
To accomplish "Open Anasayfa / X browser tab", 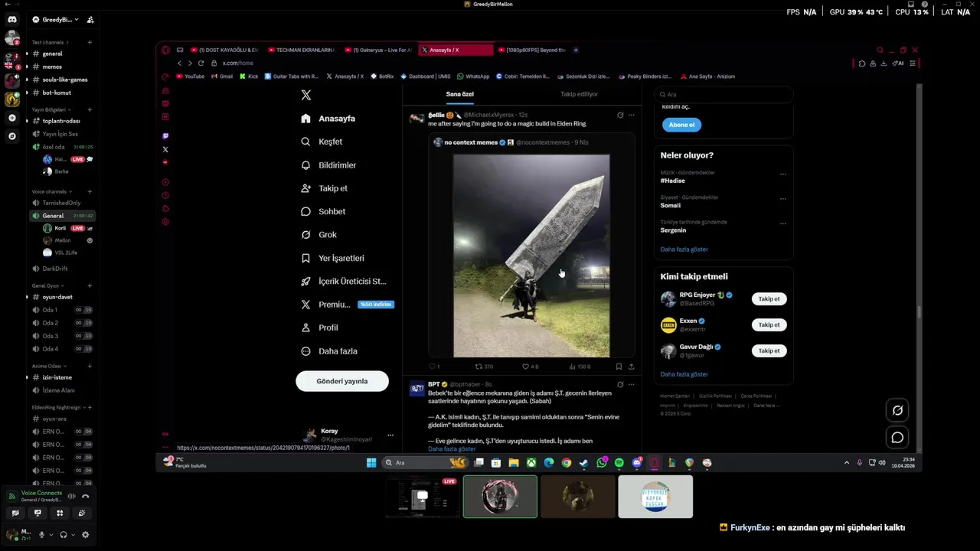I will pyautogui.click(x=456, y=50).
